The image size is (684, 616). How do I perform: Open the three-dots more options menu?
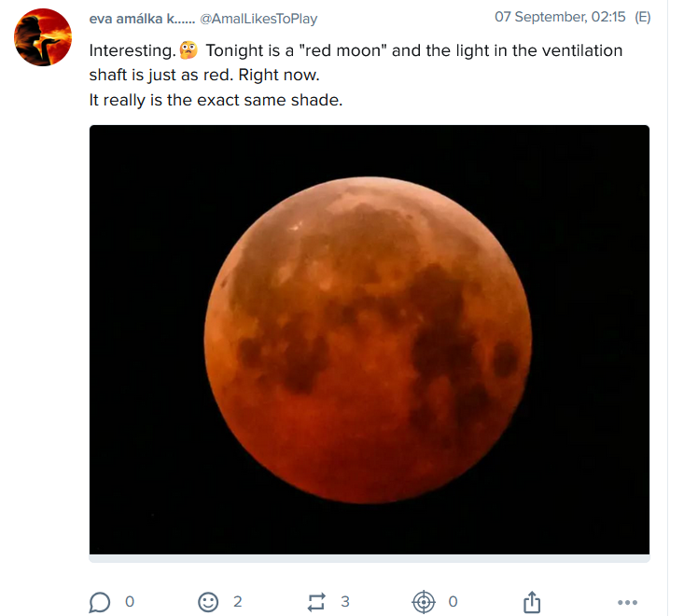[x=628, y=603]
